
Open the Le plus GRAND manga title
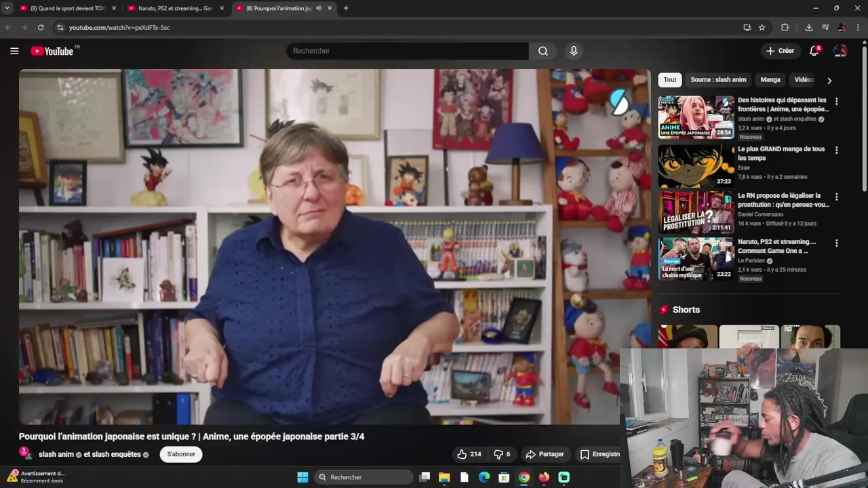click(x=781, y=153)
